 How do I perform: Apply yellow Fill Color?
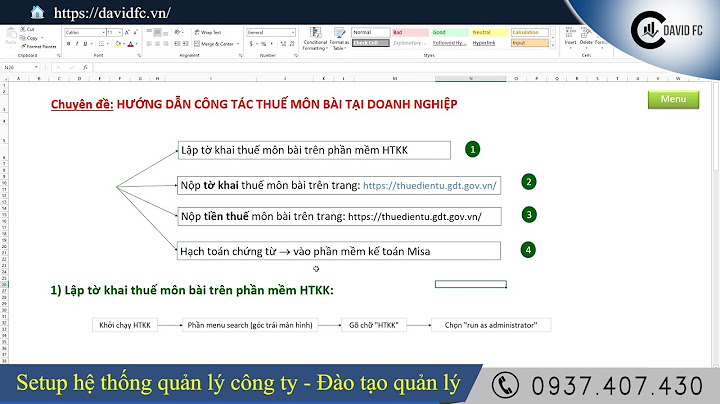pos(118,44)
